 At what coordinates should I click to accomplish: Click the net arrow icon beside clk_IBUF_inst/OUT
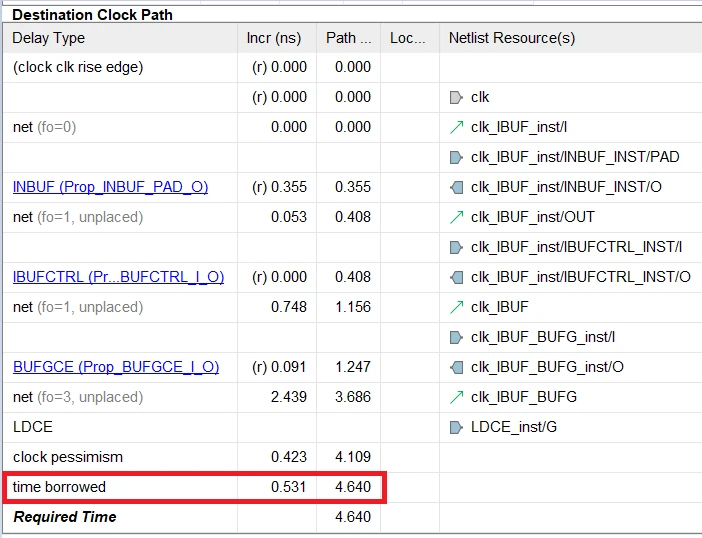coord(456,217)
